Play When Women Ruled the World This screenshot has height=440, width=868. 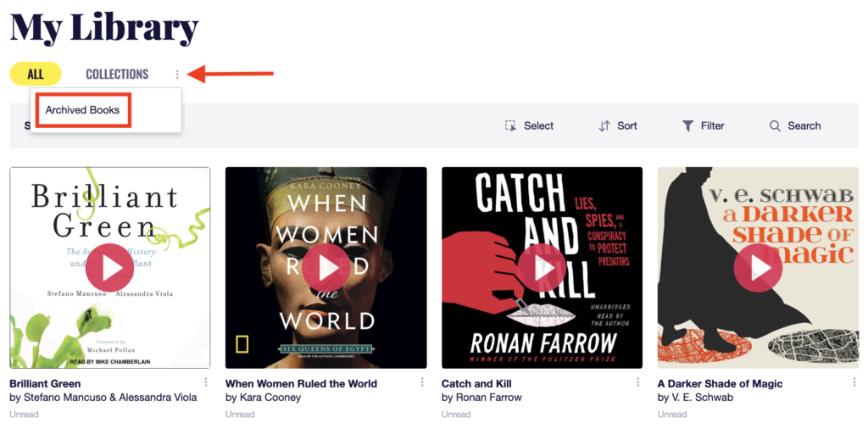coord(325,268)
